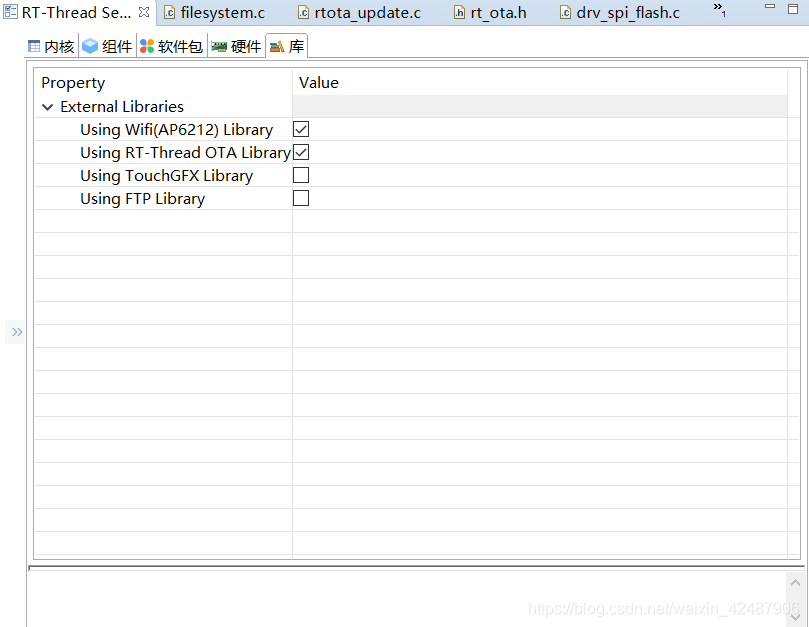Enable the FTP Library checkbox
Viewport: 809px width, 627px height.
(301, 198)
